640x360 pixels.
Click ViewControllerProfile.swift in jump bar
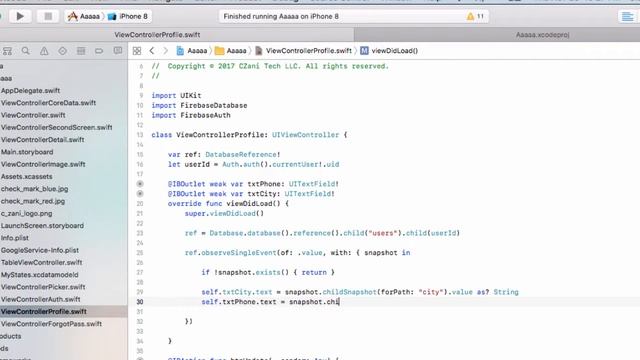click(303, 51)
